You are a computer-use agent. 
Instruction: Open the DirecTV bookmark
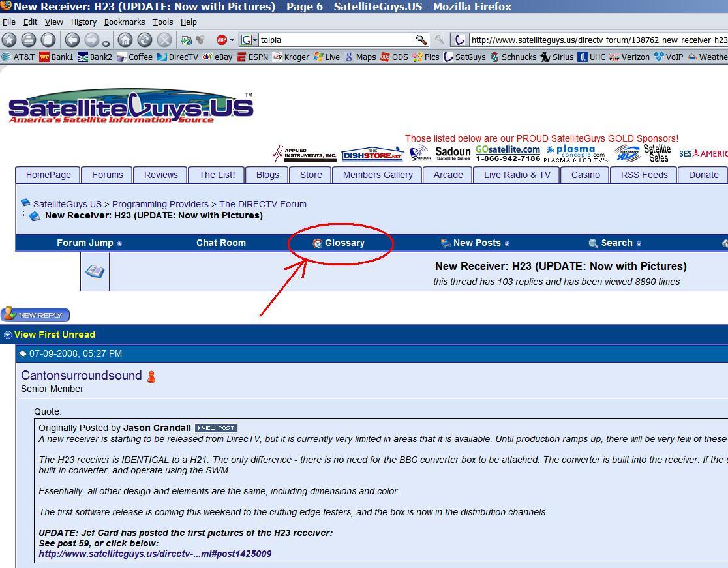[x=177, y=57]
